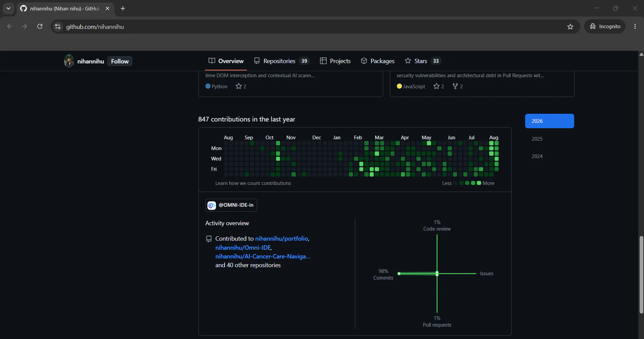Open a new browser tab

[123, 8]
